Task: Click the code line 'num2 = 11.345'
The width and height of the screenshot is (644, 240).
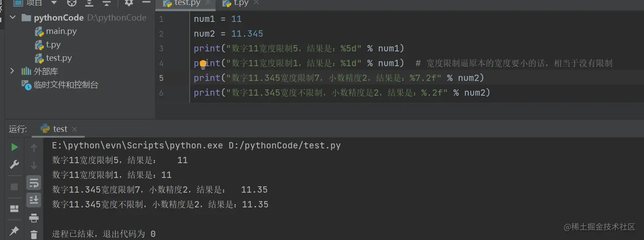Action: [x=229, y=34]
